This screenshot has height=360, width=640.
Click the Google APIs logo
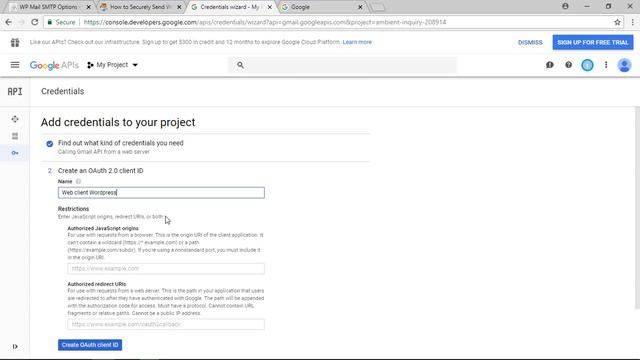pyautogui.click(x=54, y=65)
